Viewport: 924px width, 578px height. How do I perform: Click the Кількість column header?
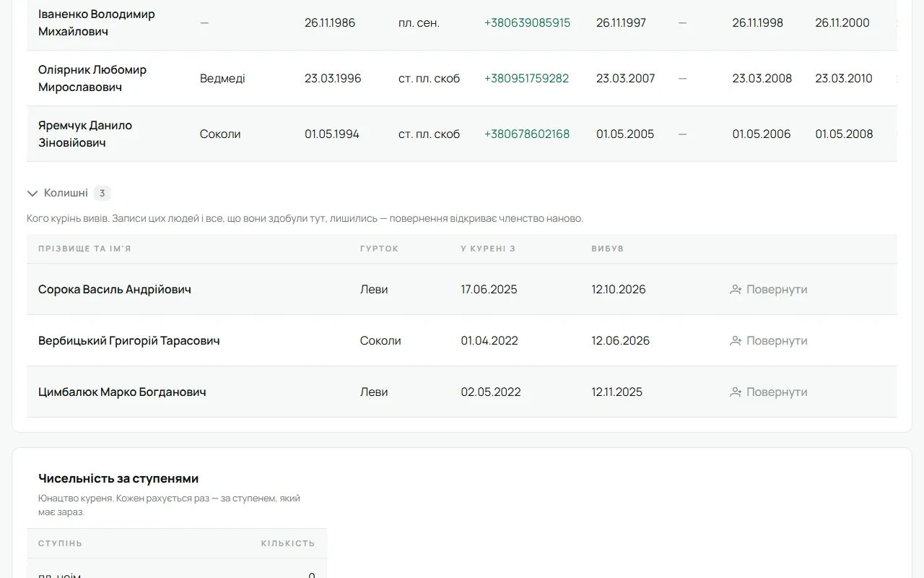pyautogui.click(x=288, y=543)
